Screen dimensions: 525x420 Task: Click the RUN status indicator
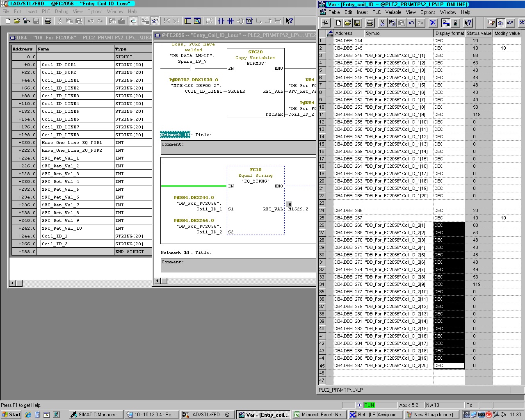pyautogui.click(x=369, y=405)
